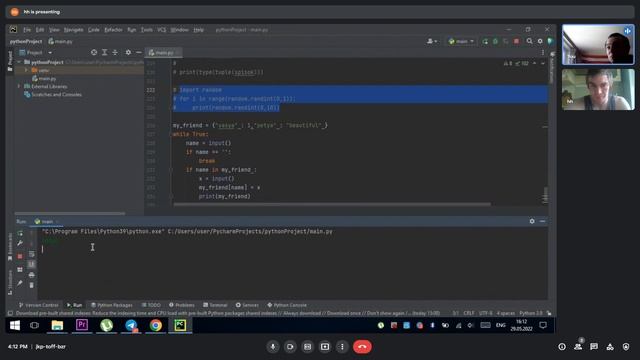The image size is (640, 360).
Task: Open the Help menu
Action: pyautogui.click(x=198, y=30)
